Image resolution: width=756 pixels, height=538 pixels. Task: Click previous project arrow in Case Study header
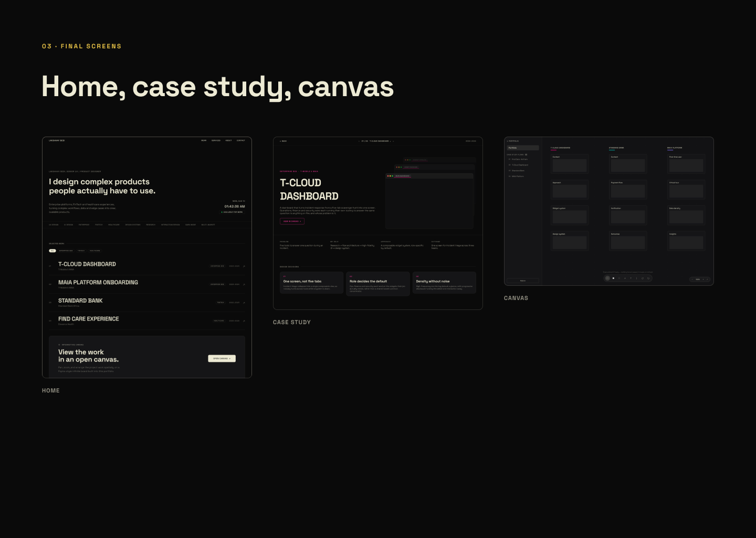point(359,141)
